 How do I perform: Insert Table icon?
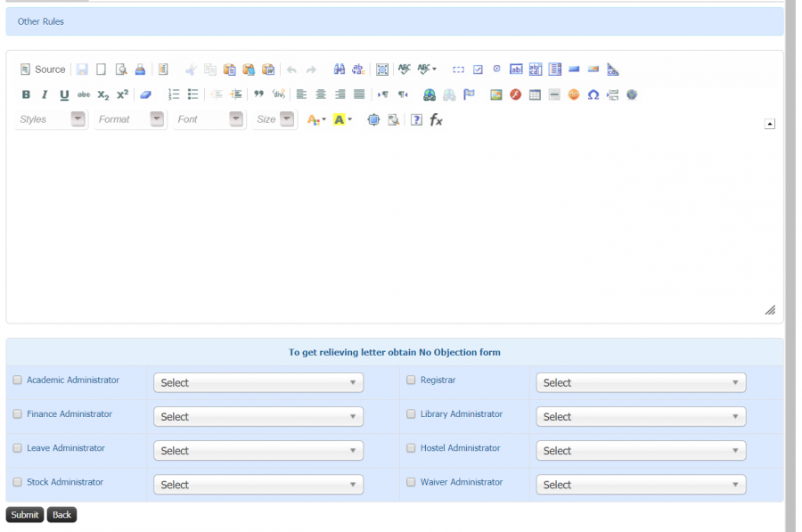click(535, 94)
